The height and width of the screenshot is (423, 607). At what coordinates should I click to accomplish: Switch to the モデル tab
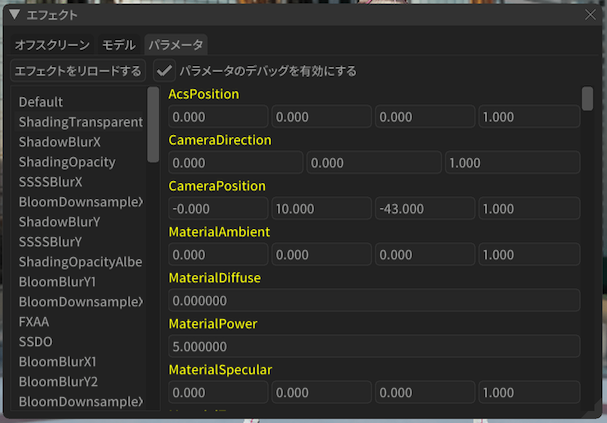[x=119, y=45]
